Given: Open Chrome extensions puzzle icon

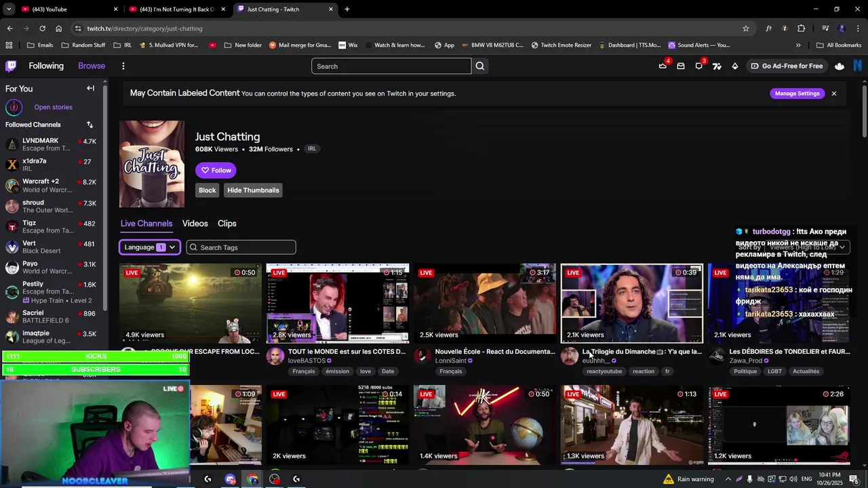Looking at the screenshot, I should click(x=801, y=28).
